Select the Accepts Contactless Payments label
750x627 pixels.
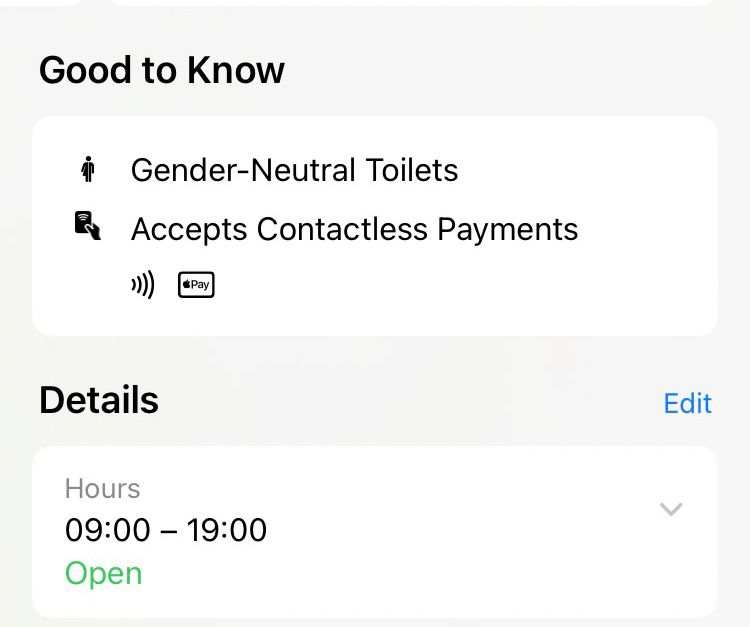point(354,230)
